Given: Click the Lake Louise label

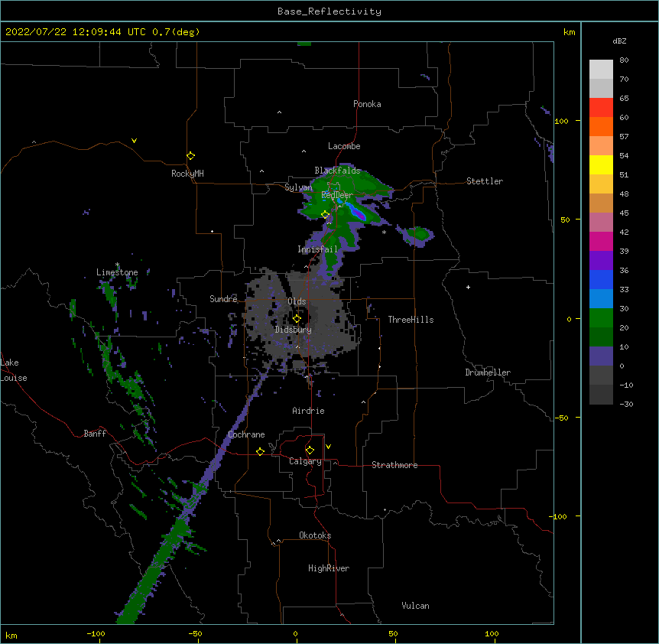Looking at the screenshot, I should click(14, 370).
